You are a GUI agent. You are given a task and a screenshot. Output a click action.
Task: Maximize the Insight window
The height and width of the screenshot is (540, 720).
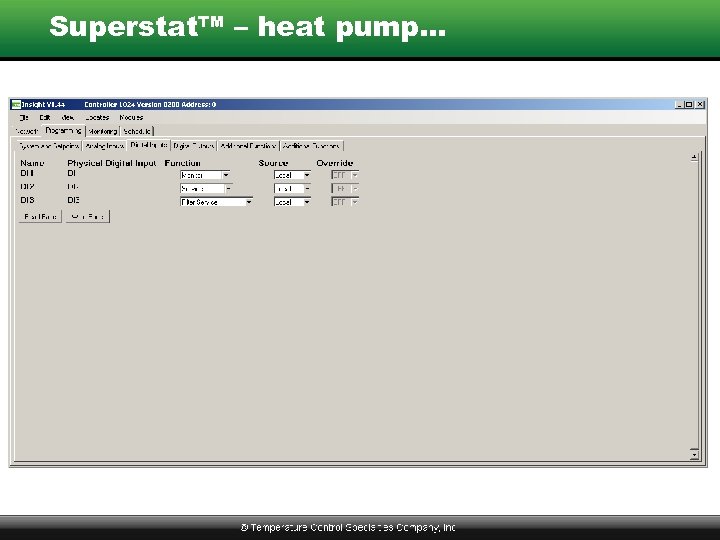coord(689,105)
